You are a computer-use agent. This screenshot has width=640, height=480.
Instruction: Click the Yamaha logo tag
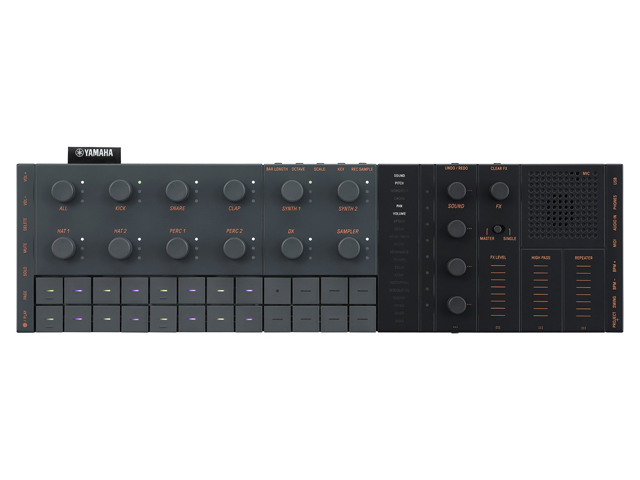94,154
